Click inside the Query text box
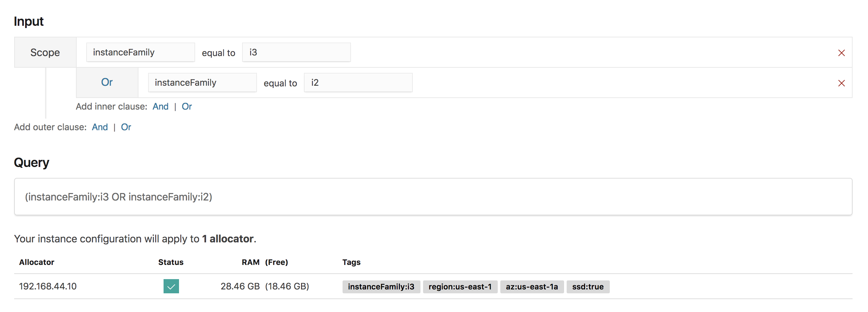The height and width of the screenshot is (312, 868). tap(433, 197)
